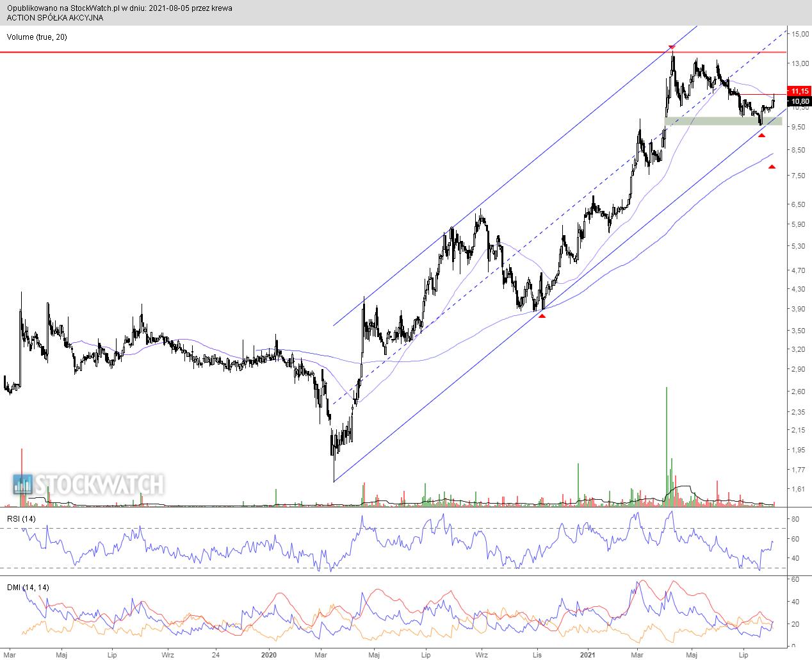Click the 1,61 price axis value
The image size is (812, 660).
point(800,489)
